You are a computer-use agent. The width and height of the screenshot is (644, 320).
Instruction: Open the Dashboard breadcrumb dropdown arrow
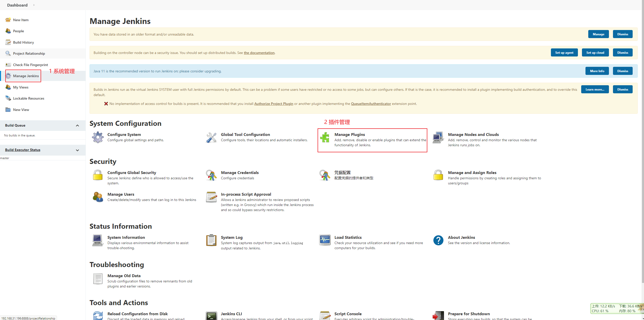coord(34,5)
